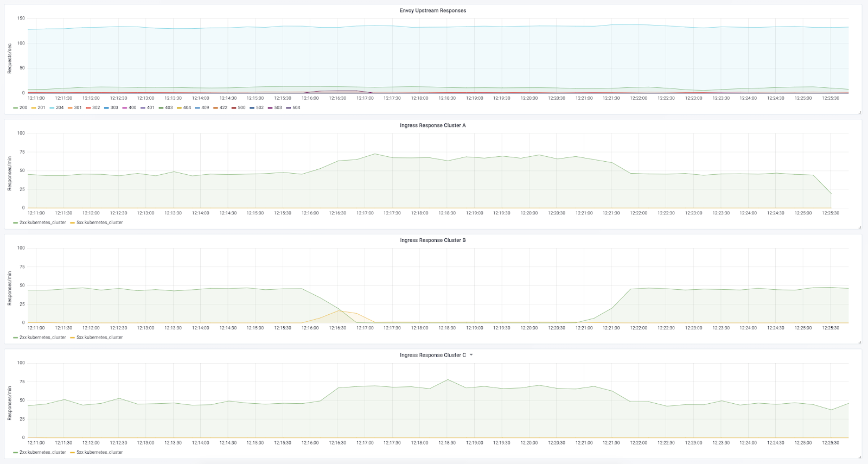Image resolution: width=868 pixels, height=464 pixels.
Task: Click the resize handle of the Cluster C panel
Action: pyautogui.click(x=860, y=457)
